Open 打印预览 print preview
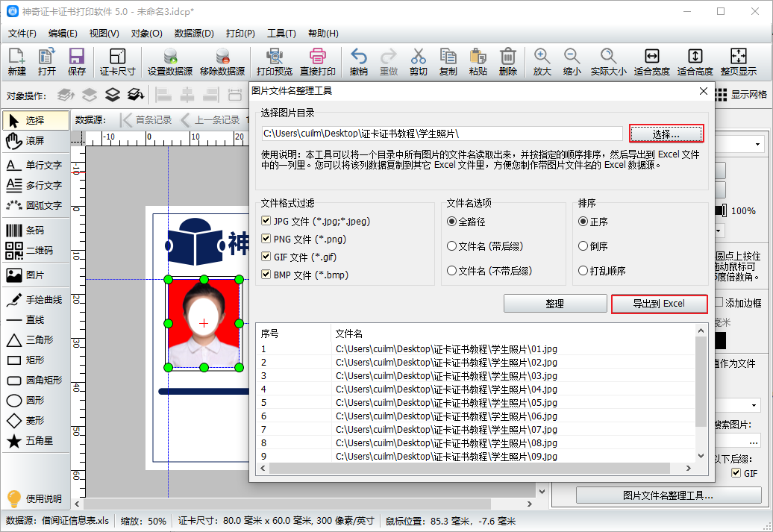Viewport: 773px width, 532px height. (x=275, y=62)
